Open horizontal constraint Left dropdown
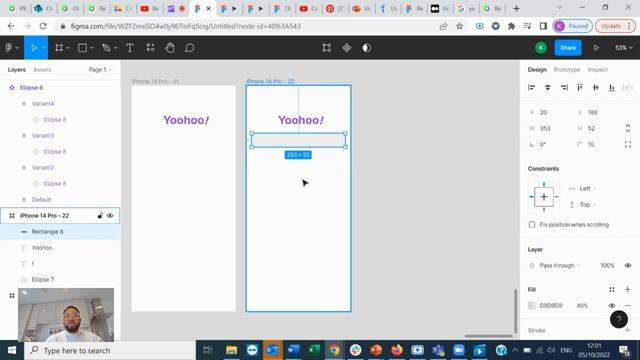Screen dimensions: 640x360 tap(588, 189)
